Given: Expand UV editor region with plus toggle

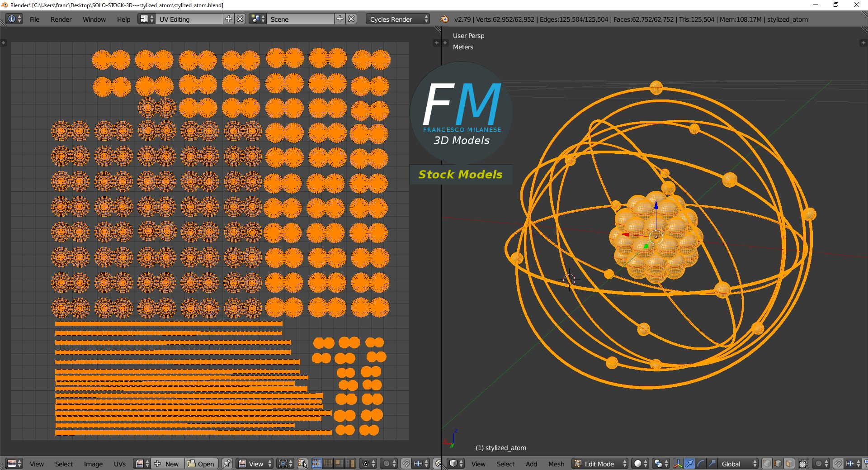Looking at the screenshot, I should [x=3, y=43].
